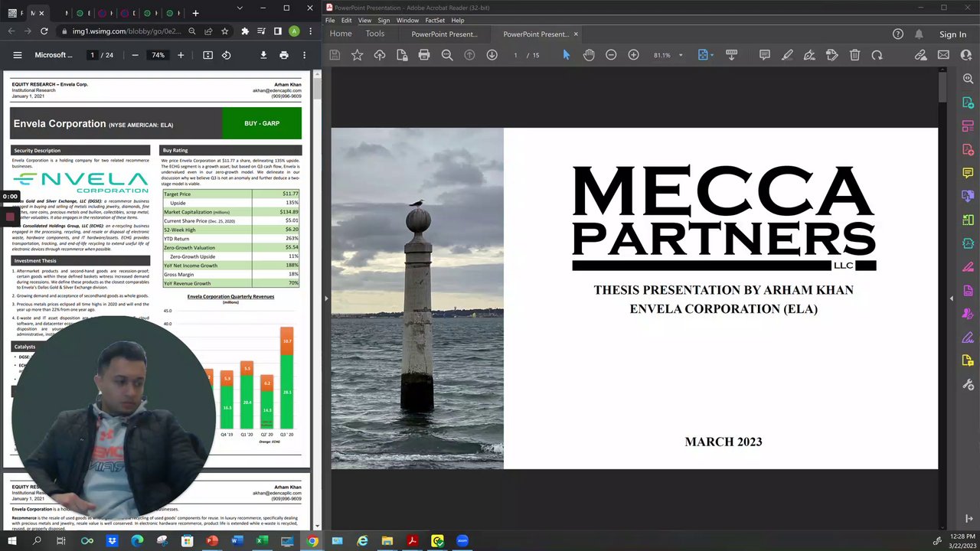The image size is (980, 551).
Task: Print the file from Acrobat toolbar
Action: 424,55
